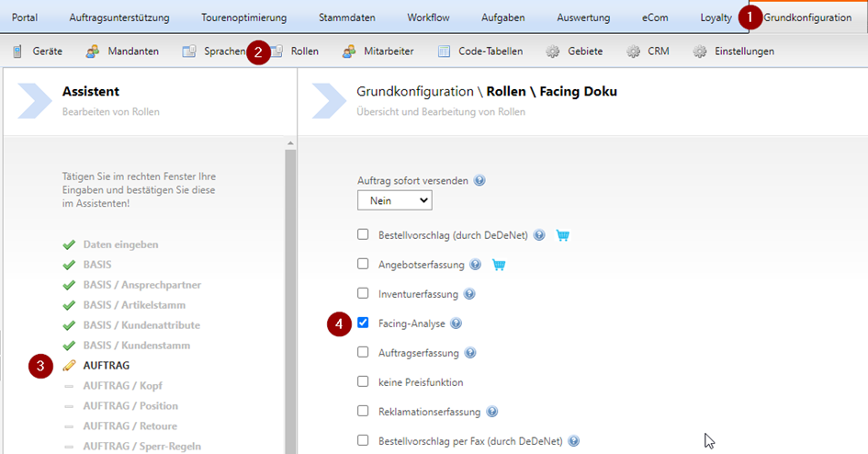
Task: Switch to the Auftragsunterstützung tab
Action: (x=119, y=17)
